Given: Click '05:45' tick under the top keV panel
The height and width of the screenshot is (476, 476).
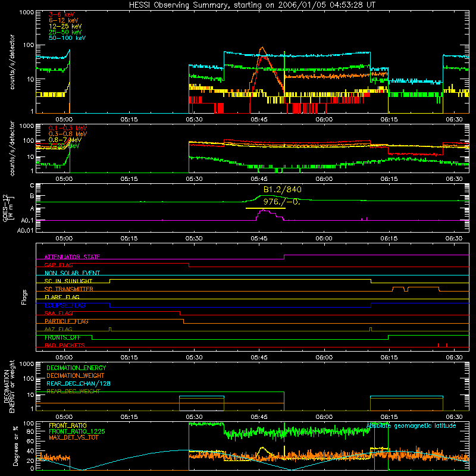Looking at the screenshot, I should [x=259, y=120].
